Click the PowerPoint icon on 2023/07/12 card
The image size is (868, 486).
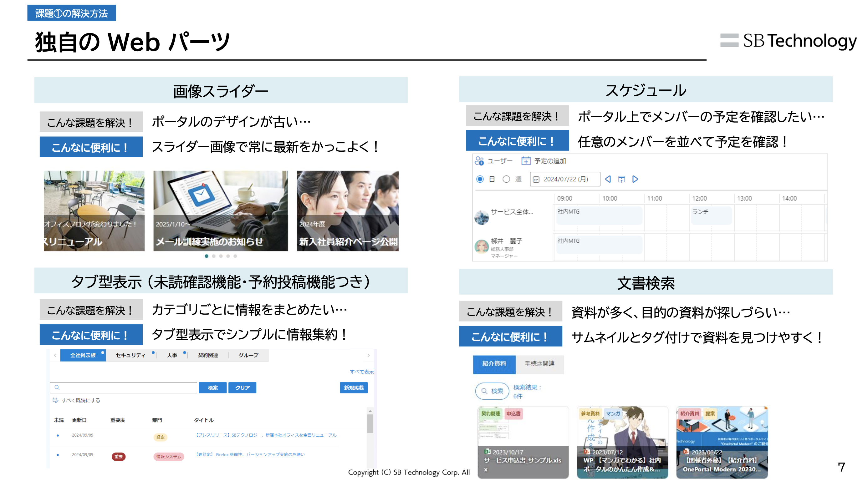(x=587, y=452)
